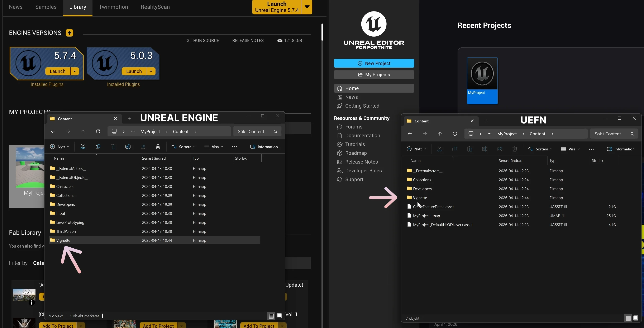Click the cloud download size icon
Screen dimensions: 644x328
click(280, 41)
